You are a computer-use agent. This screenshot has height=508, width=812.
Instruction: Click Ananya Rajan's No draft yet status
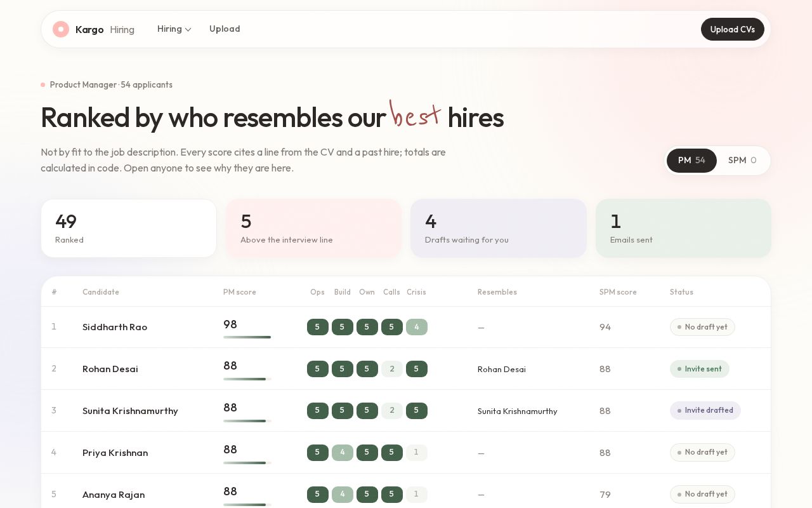(x=702, y=494)
